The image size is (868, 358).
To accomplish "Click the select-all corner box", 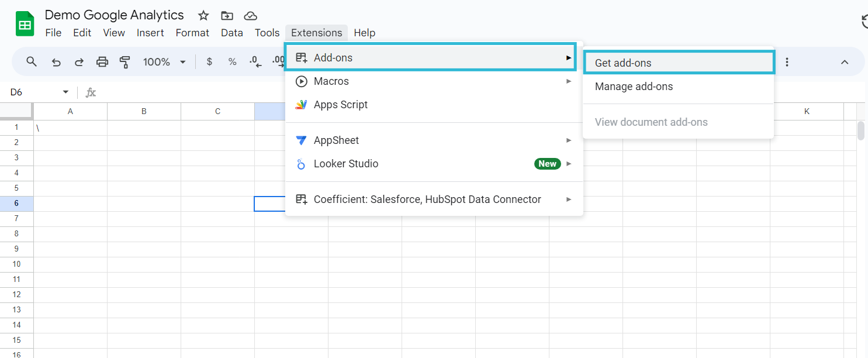I will pos(16,111).
